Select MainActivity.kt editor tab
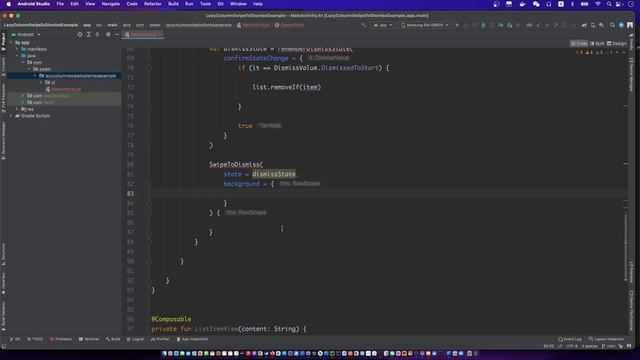 143,35
